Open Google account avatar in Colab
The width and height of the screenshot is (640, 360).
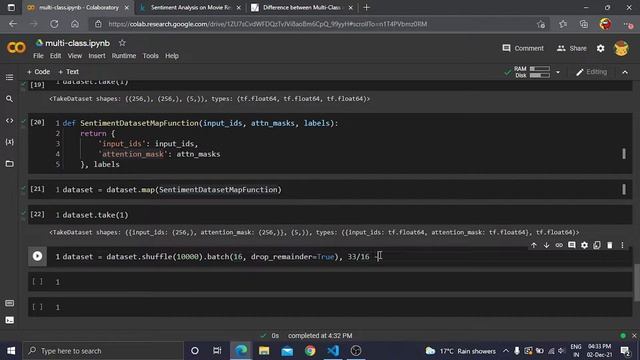click(621, 48)
